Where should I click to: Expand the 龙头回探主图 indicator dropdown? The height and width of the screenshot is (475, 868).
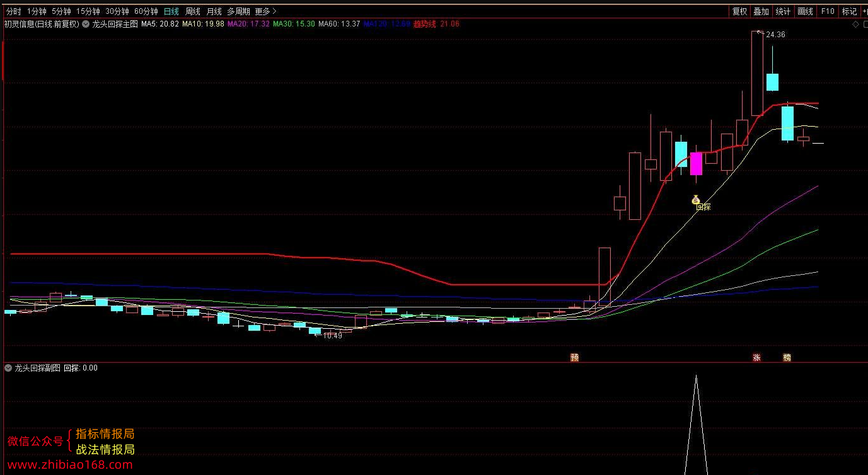pyautogui.click(x=86, y=24)
